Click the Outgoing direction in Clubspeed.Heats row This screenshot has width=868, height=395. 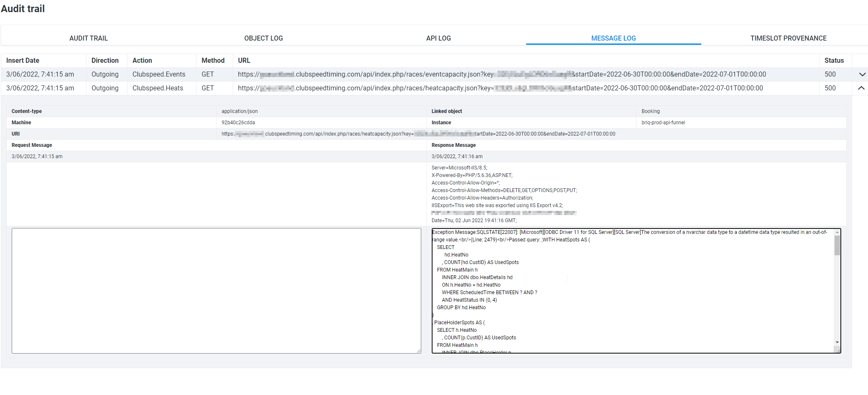pos(105,88)
